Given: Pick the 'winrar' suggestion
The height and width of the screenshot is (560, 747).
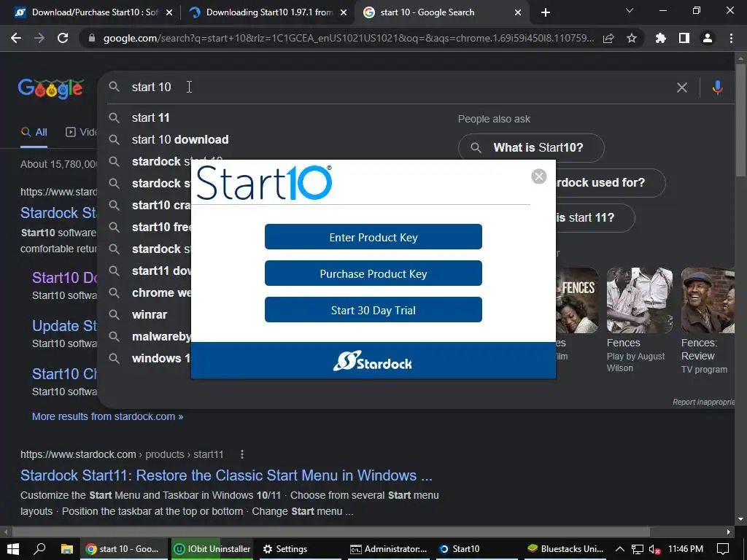Looking at the screenshot, I should click(x=149, y=315).
